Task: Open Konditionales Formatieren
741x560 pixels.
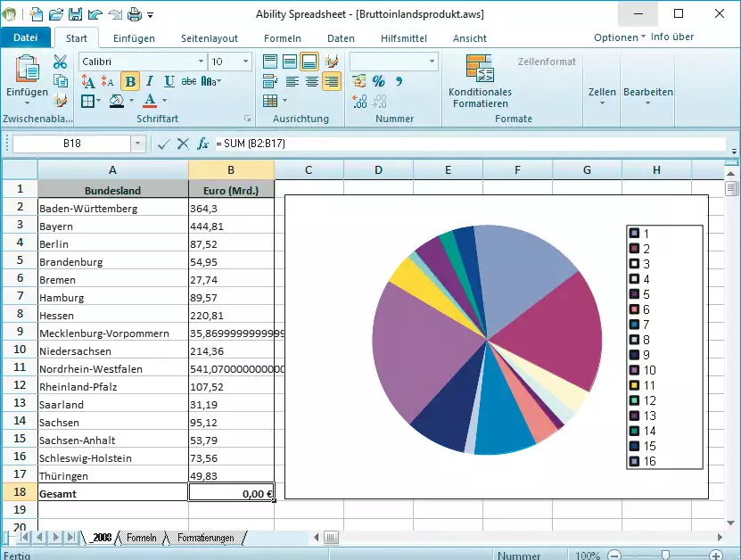Action: [480, 83]
